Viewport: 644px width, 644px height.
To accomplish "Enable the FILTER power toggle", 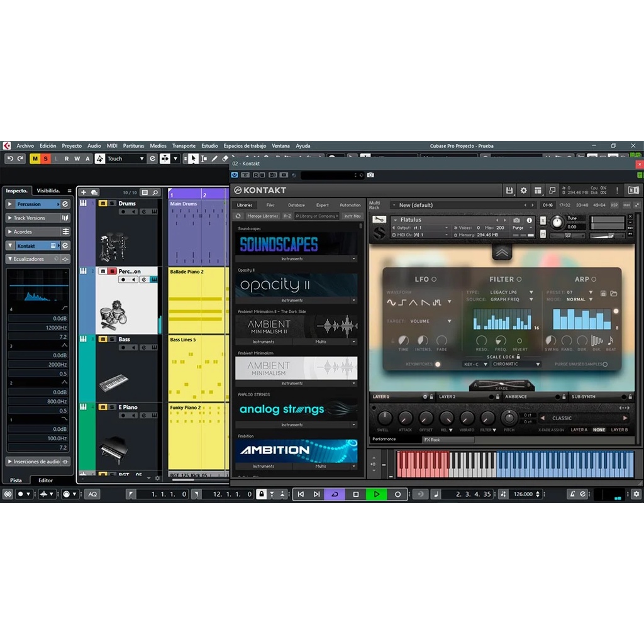I will point(519,279).
